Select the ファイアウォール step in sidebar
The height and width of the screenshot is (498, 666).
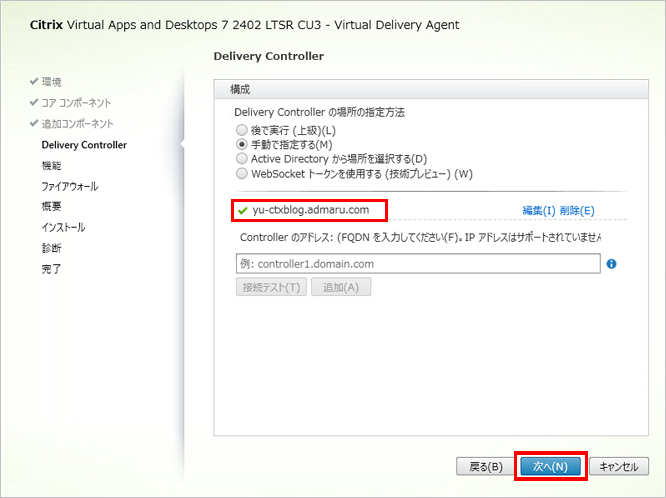(69, 186)
